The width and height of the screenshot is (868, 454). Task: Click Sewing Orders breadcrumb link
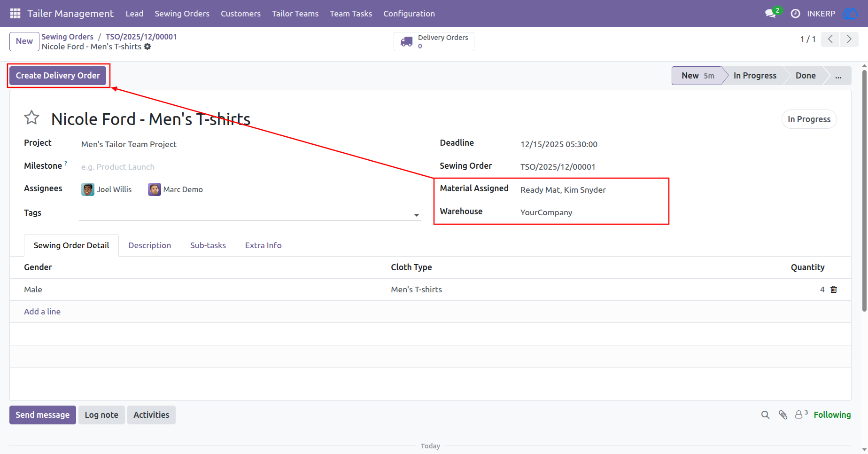tap(67, 37)
